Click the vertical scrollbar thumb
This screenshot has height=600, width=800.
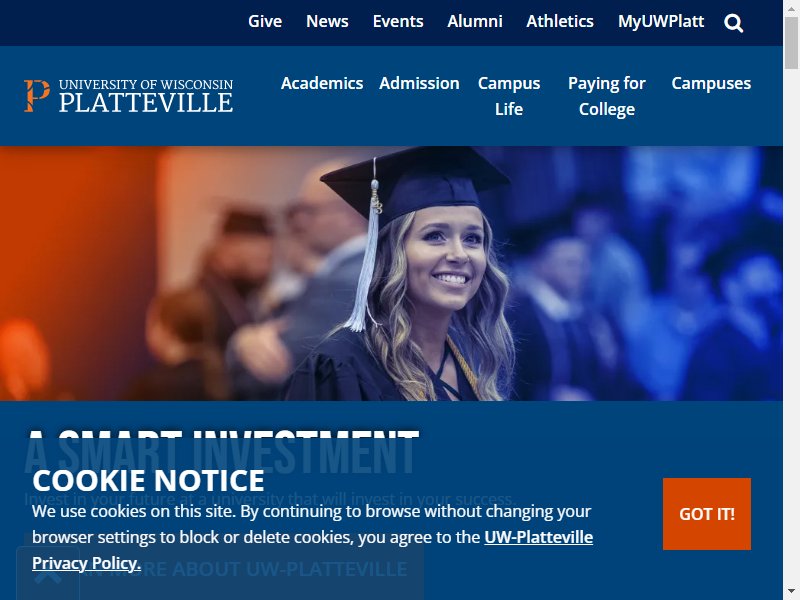point(791,42)
